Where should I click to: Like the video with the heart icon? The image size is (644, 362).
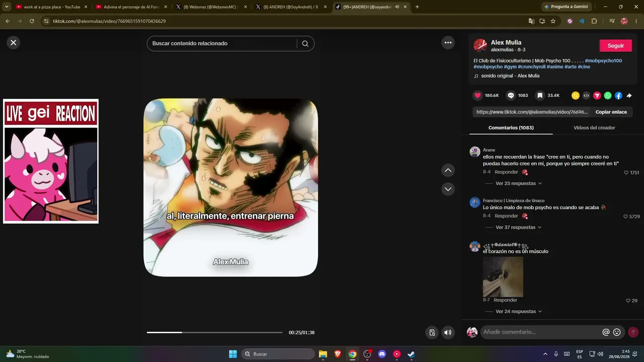point(477,96)
